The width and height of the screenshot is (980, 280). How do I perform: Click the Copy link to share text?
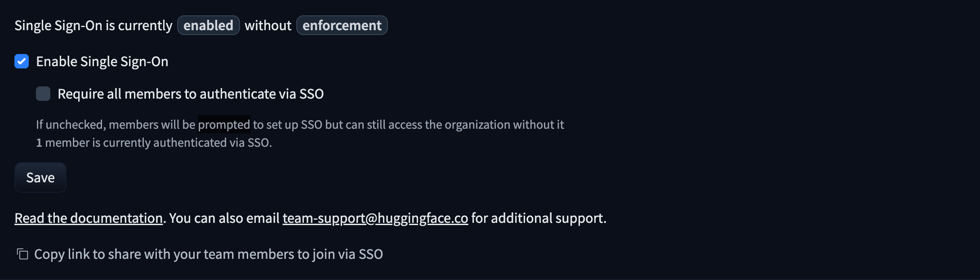pos(208,254)
